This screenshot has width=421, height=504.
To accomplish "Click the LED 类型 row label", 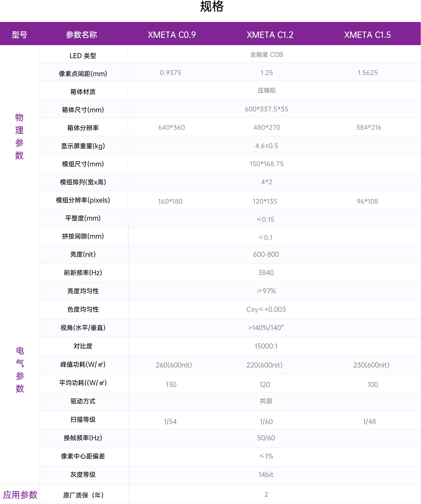I will (83, 56).
